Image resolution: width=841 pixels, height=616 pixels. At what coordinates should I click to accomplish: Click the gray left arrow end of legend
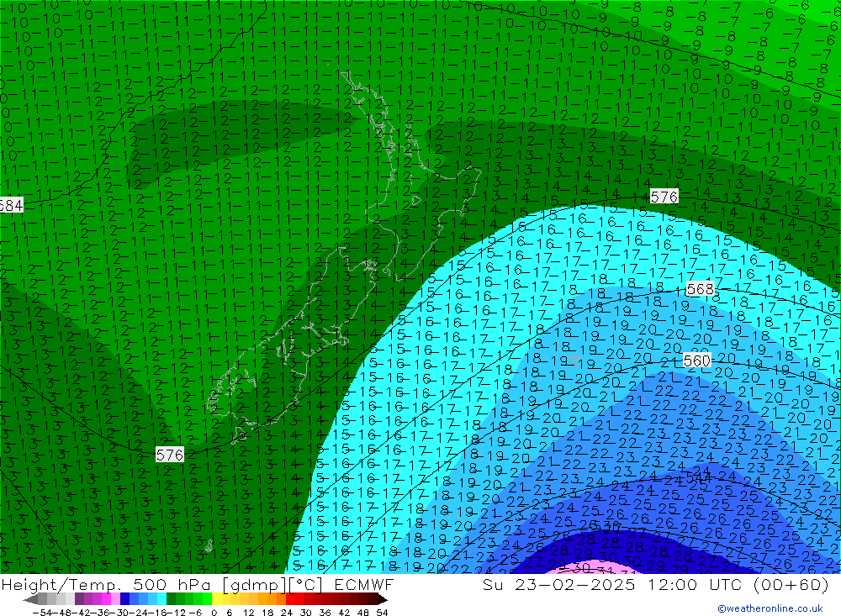pos(30,599)
